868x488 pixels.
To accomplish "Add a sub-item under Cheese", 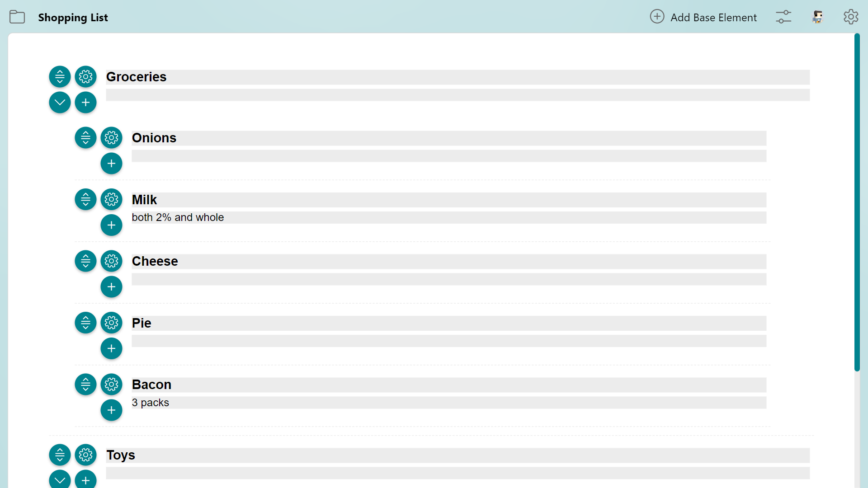I will (x=111, y=287).
